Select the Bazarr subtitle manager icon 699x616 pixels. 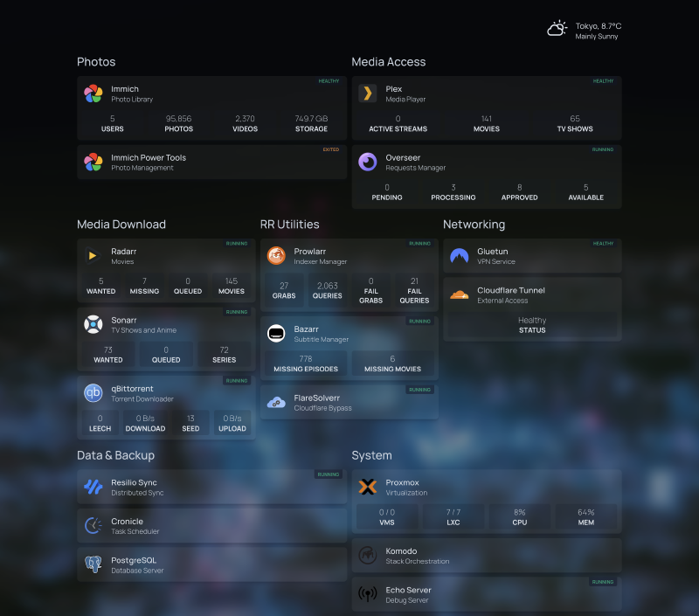276,333
